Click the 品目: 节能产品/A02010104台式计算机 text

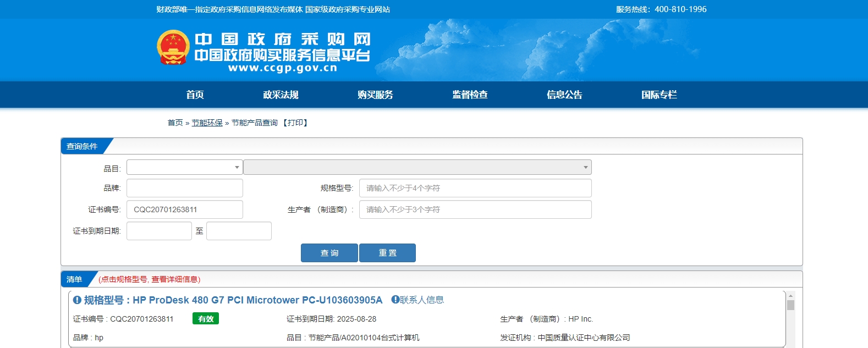pos(353,338)
